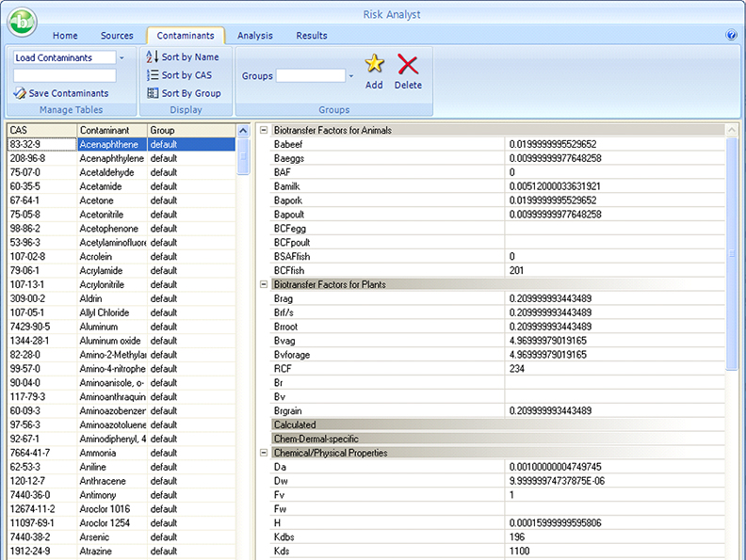The height and width of the screenshot is (560, 746).
Task: Click the green application logo button
Action: [22, 20]
